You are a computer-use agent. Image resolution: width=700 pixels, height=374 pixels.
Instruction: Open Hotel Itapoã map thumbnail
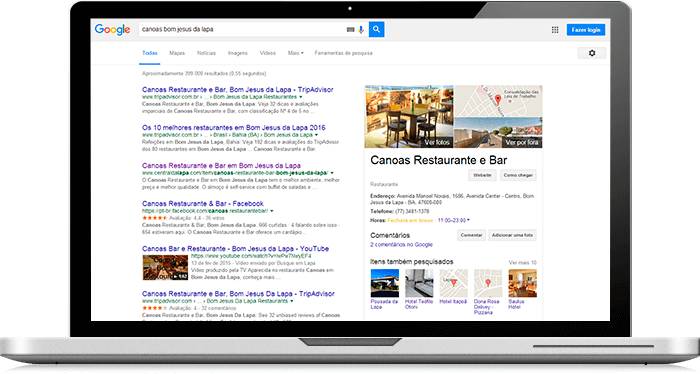point(453,283)
